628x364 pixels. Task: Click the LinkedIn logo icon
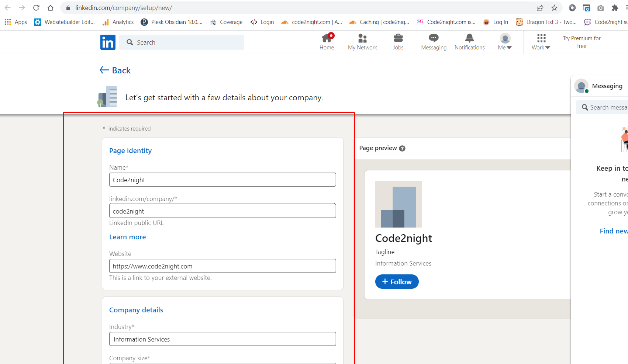(108, 42)
